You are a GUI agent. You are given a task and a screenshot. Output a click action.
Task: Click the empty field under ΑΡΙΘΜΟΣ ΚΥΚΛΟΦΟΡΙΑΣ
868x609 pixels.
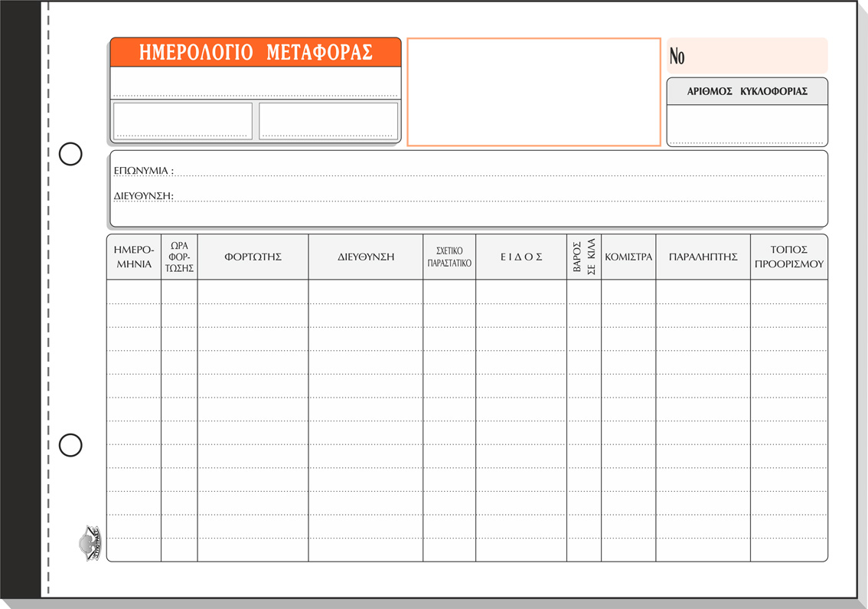pos(747,125)
